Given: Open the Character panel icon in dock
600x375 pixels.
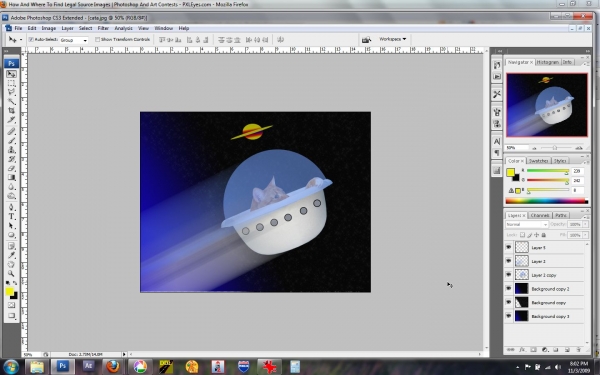Looking at the screenshot, I should tap(497, 141).
